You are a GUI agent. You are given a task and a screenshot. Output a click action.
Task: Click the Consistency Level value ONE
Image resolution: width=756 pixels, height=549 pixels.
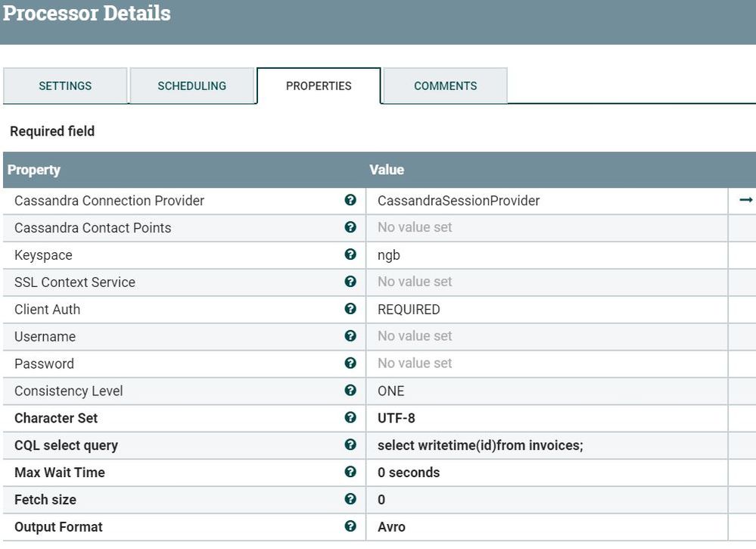391,391
